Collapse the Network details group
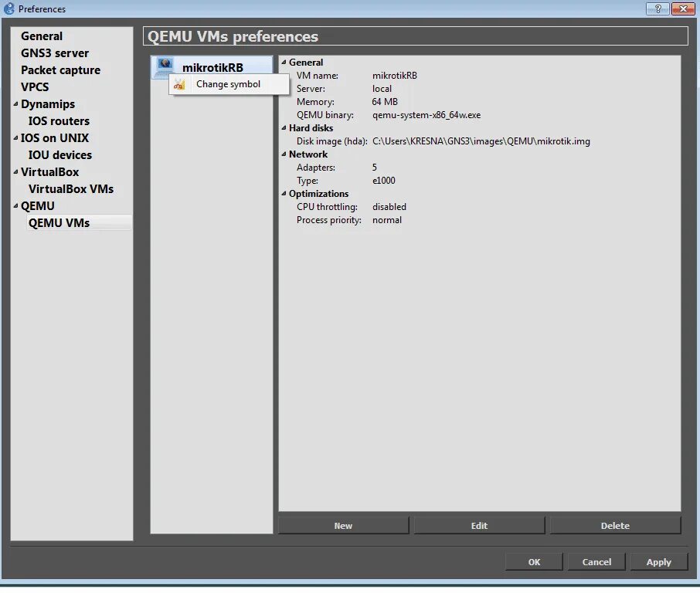 click(x=284, y=154)
